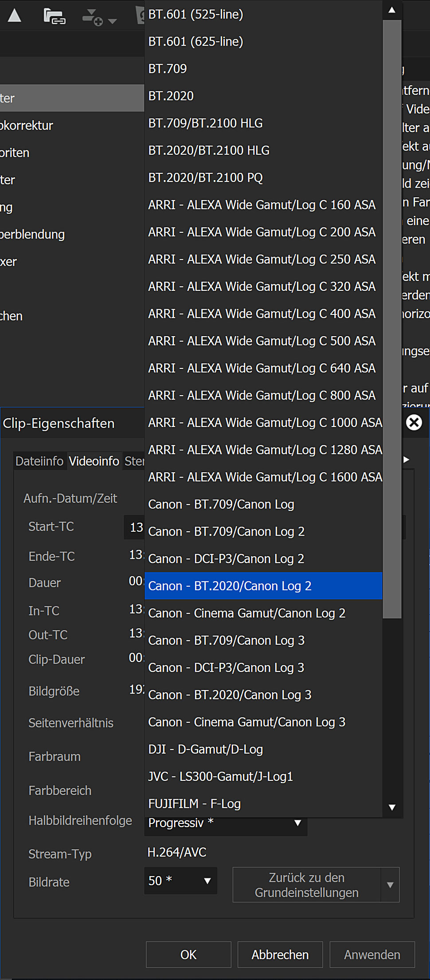The image size is (430, 980).
Task: Pick ARRI ALEXA Log C 640 ASA
Action: pyautogui.click(x=263, y=368)
